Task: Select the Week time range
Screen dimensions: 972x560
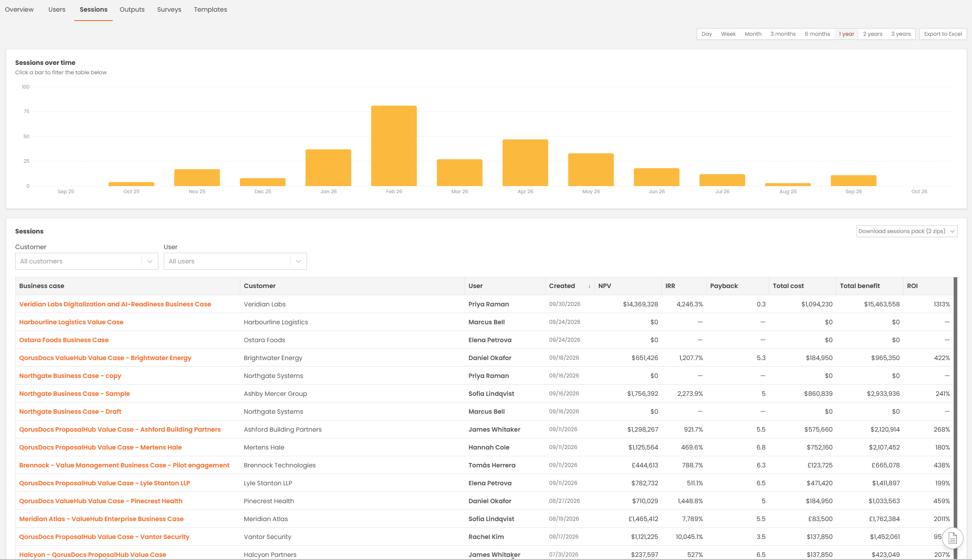Action: [x=728, y=34]
